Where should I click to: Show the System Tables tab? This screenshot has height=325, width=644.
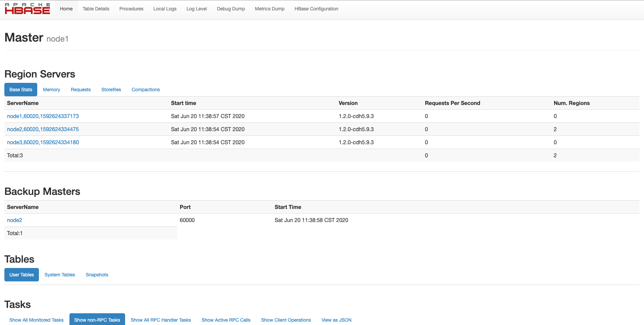[60, 275]
